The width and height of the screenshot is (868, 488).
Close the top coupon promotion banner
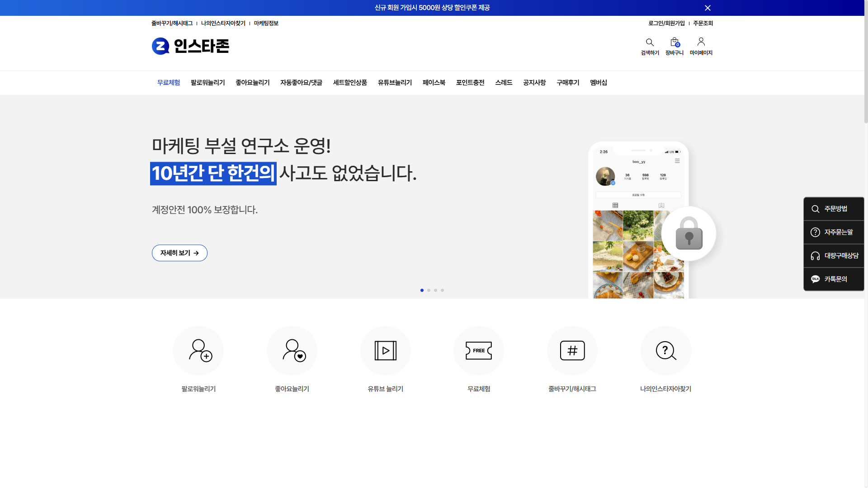tap(708, 8)
